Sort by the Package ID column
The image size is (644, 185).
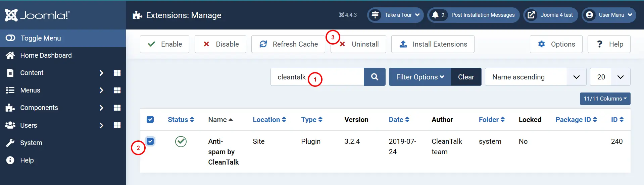pos(576,119)
